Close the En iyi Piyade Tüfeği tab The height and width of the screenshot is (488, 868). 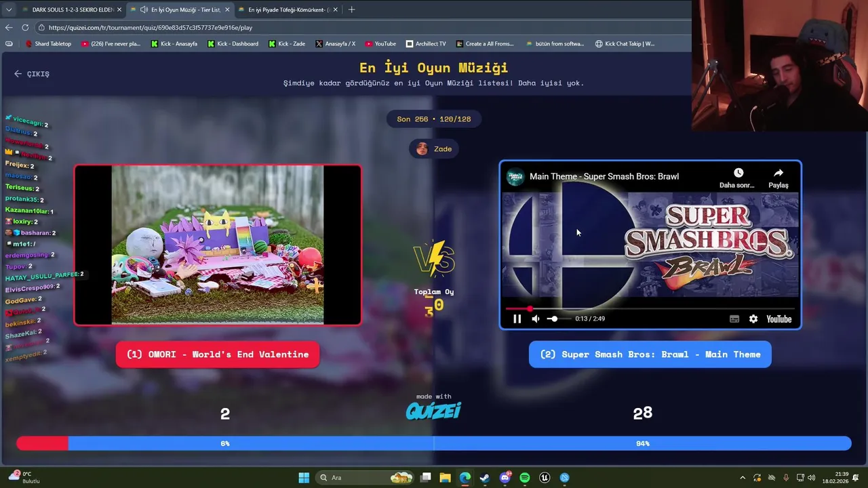pos(336,9)
